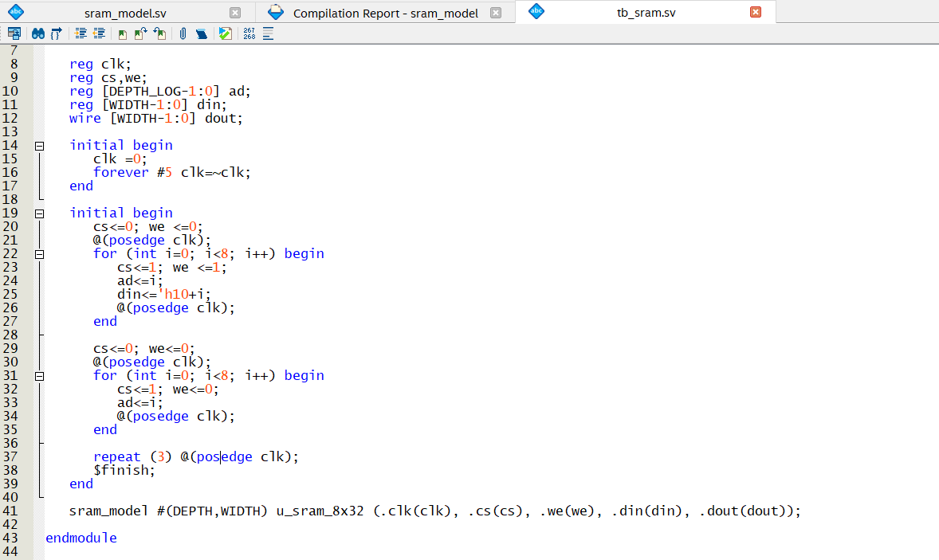This screenshot has height=560, width=939.
Task: Open Find with the binoculars icon
Action: pos(37,34)
